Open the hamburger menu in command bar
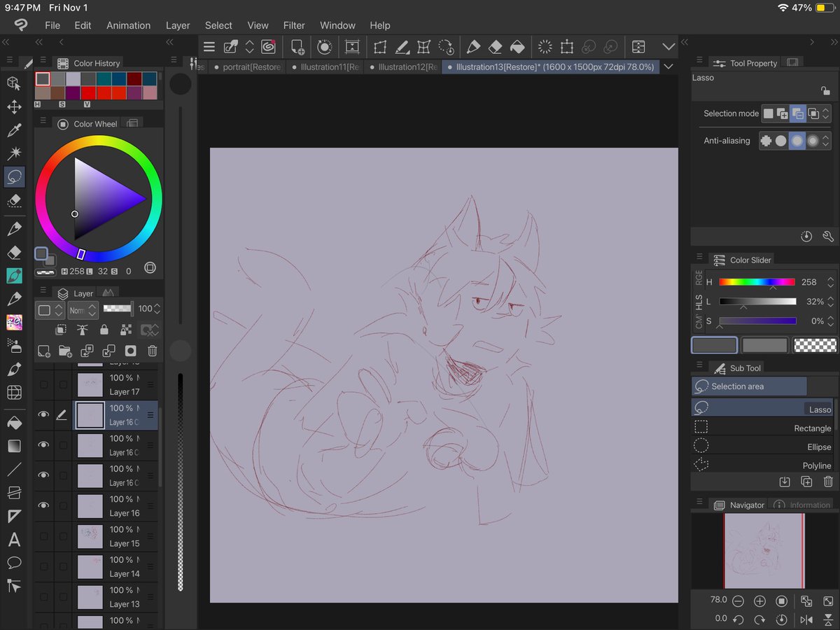The image size is (840, 630). pyautogui.click(x=209, y=47)
